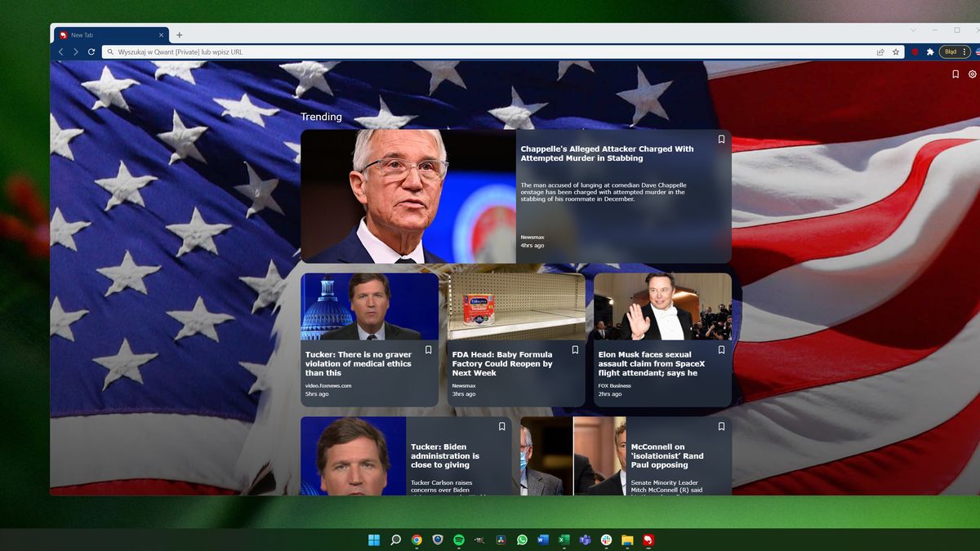Image resolution: width=980 pixels, height=551 pixels.
Task: Open Slack from the taskbar
Action: tap(606, 540)
